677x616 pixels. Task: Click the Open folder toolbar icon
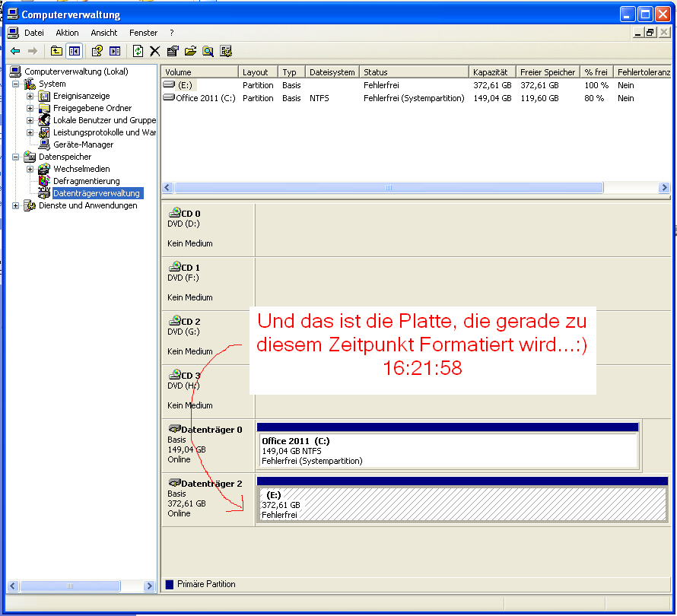[190, 52]
